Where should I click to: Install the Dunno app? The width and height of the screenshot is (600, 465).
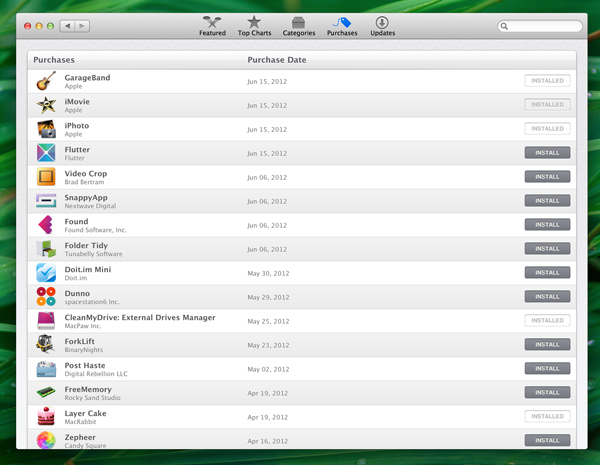pyautogui.click(x=547, y=297)
